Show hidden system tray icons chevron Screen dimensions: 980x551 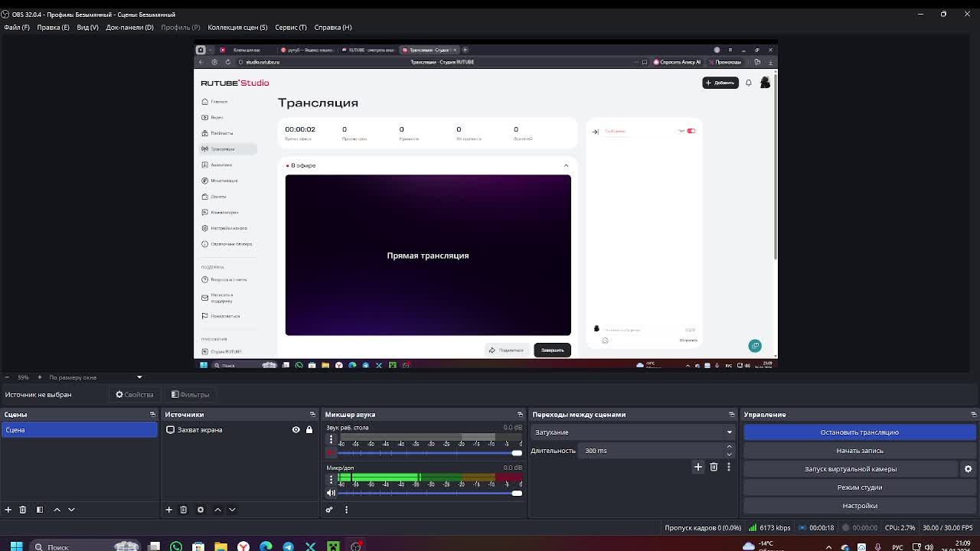(x=828, y=547)
